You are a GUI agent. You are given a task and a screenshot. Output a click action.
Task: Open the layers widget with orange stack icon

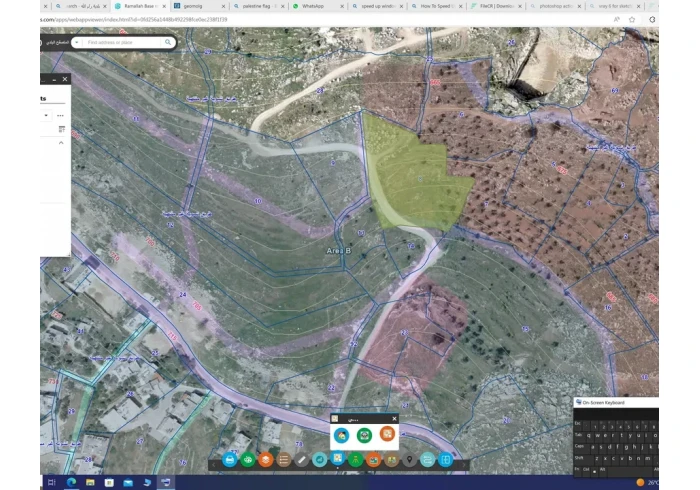(x=266, y=460)
